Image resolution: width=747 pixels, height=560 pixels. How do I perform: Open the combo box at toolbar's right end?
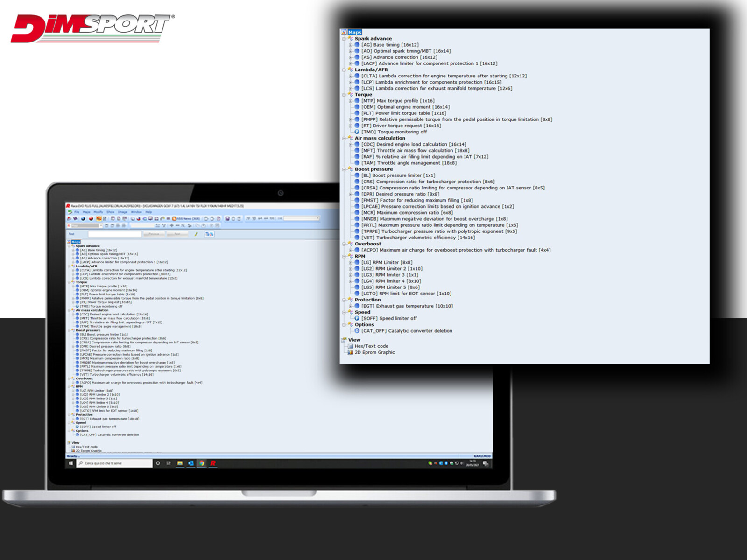coord(317,218)
